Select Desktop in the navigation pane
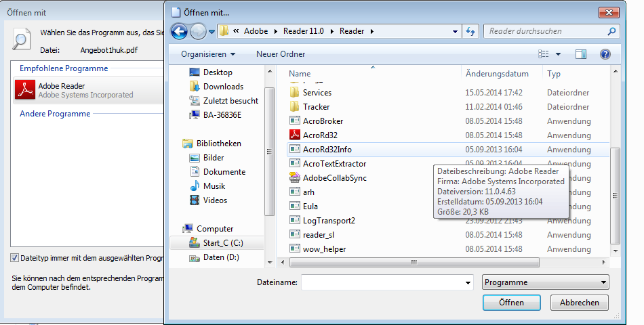644x325 pixels. (211, 72)
